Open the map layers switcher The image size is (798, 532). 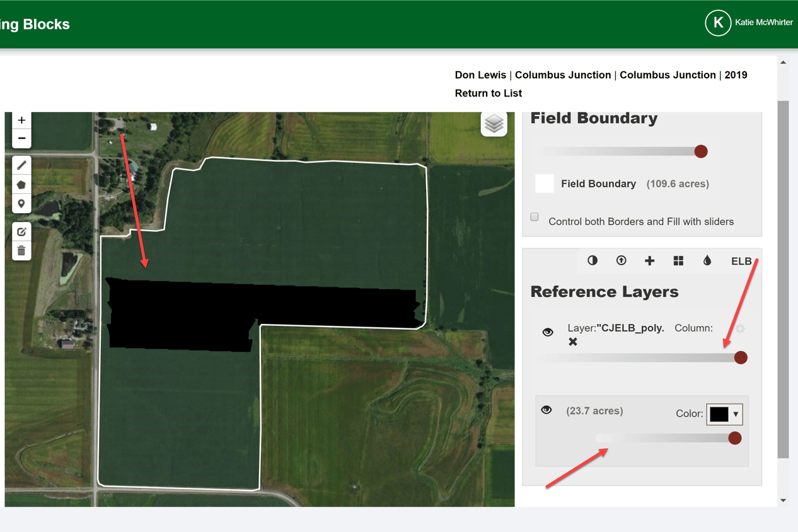point(494,124)
